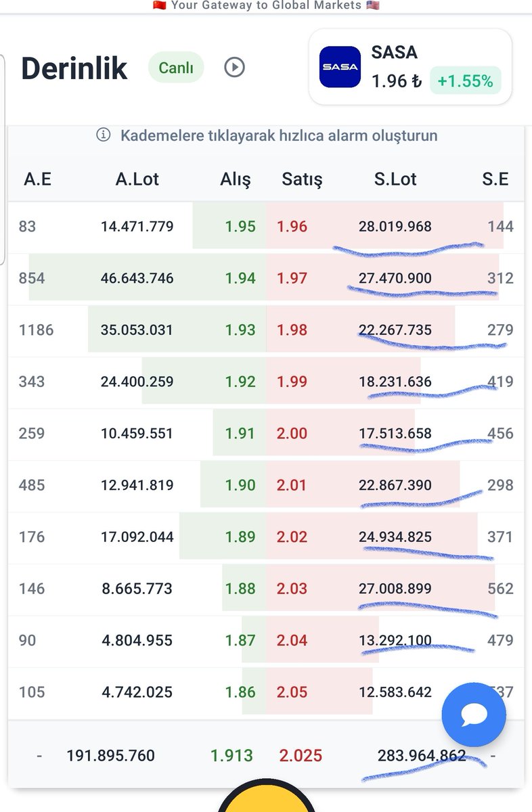Image resolution: width=532 pixels, height=812 pixels.
Task: Click the SASA logo icon
Action: pyautogui.click(x=340, y=67)
